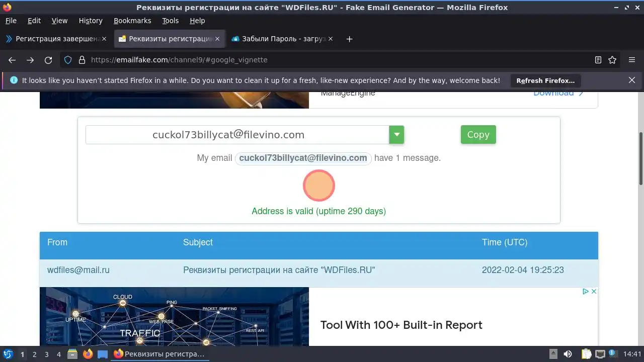Dismiss the Refresh Firefox notification bar
Image resolution: width=644 pixels, height=362 pixels.
pos(632,80)
